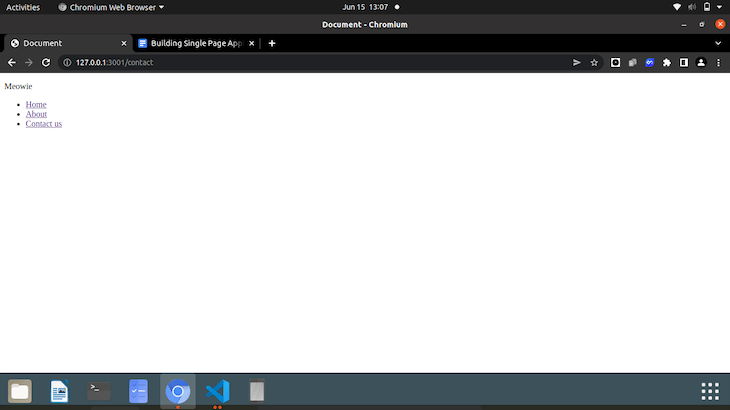The width and height of the screenshot is (730, 410).
Task: Open the Chromium Web Browser app menu
Action: click(111, 7)
